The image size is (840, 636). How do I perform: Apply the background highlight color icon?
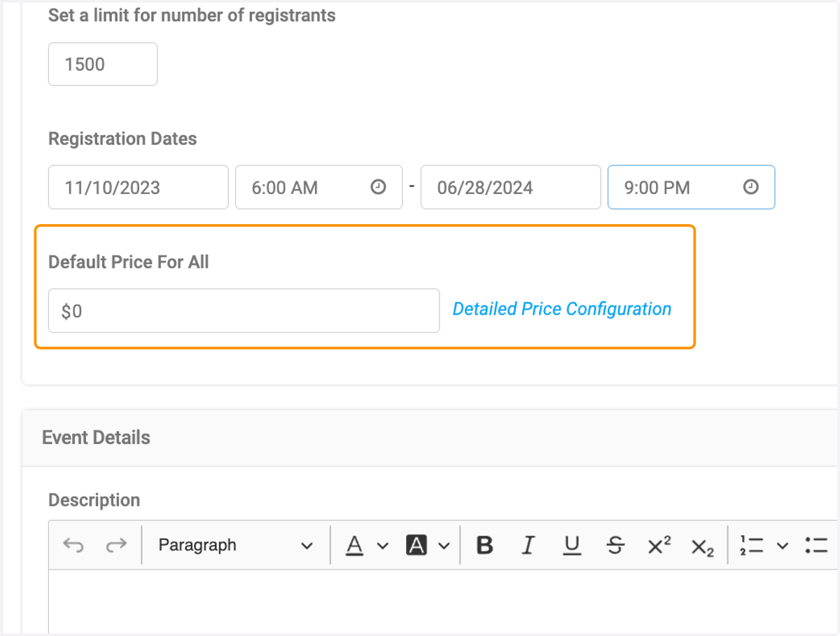coord(416,545)
